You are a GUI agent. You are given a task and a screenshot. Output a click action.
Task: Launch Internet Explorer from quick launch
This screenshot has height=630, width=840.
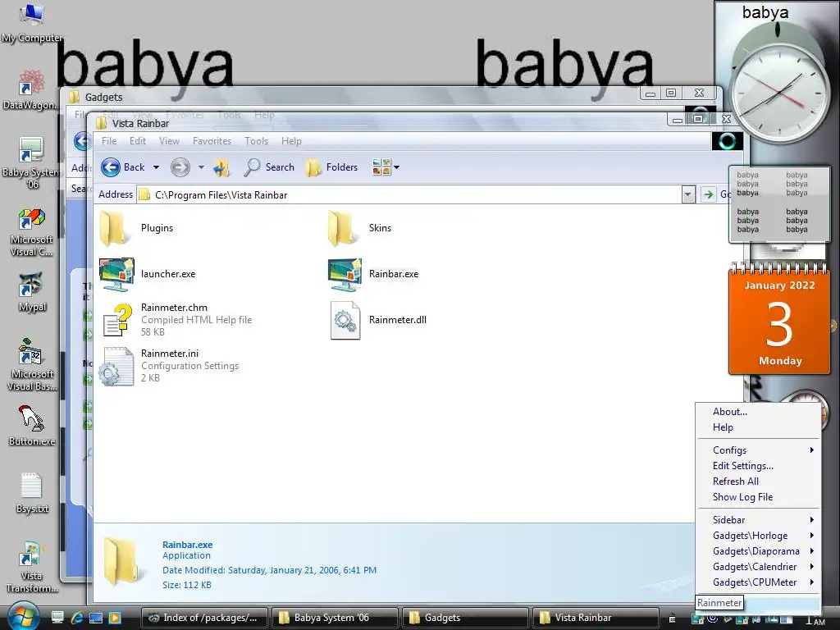(x=77, y=617)
